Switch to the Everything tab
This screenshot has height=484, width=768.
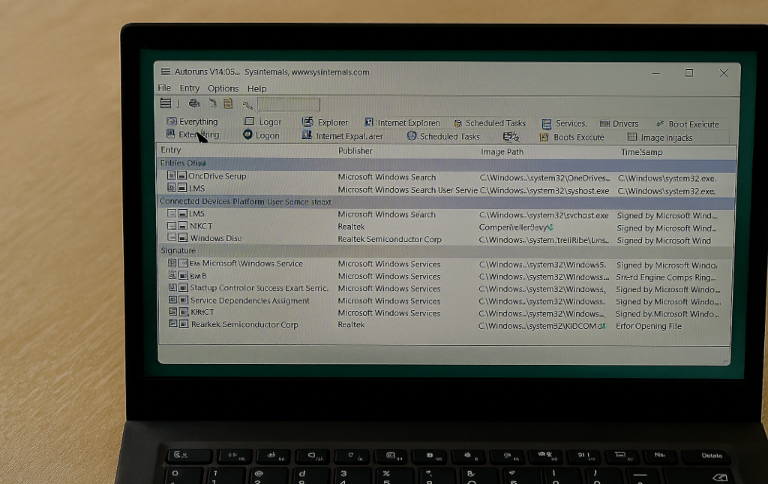click(x=197, y=122)
